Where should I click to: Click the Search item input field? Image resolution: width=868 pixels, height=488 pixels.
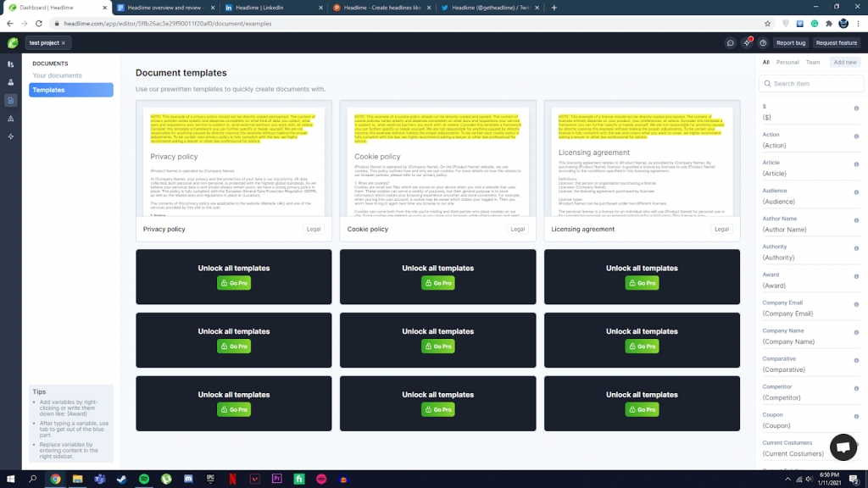point(811,84)
